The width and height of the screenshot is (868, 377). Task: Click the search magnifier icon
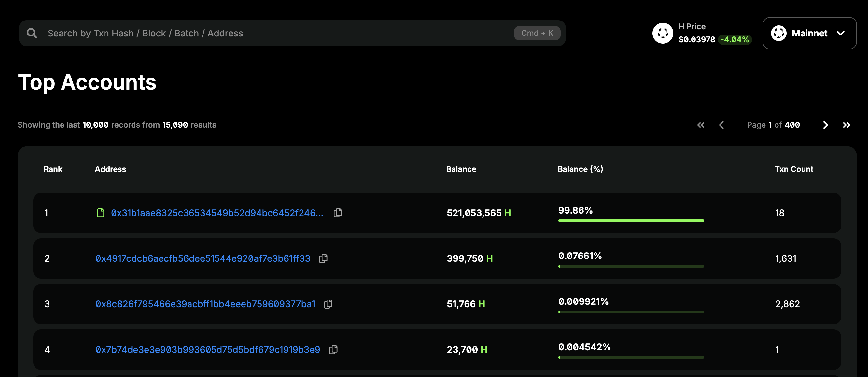tap(32, 33)
